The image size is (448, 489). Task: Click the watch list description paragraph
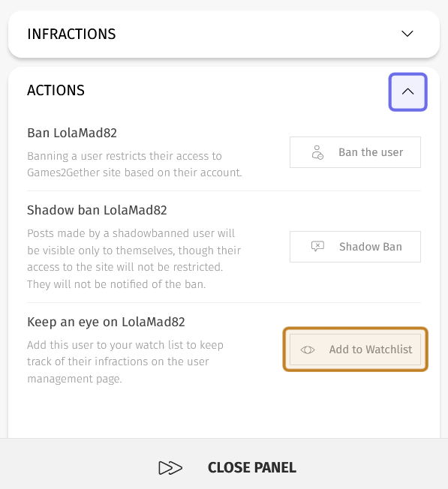125,361
